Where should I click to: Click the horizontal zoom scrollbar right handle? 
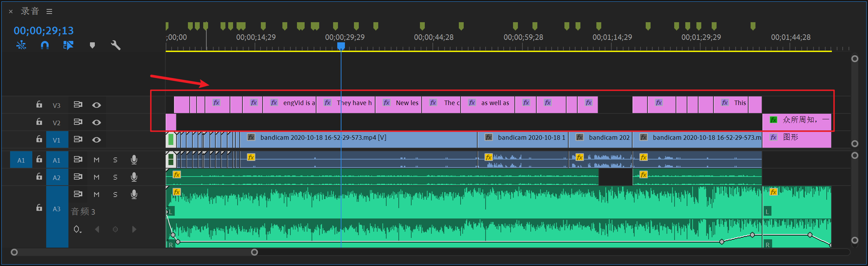tap(255, 252)
